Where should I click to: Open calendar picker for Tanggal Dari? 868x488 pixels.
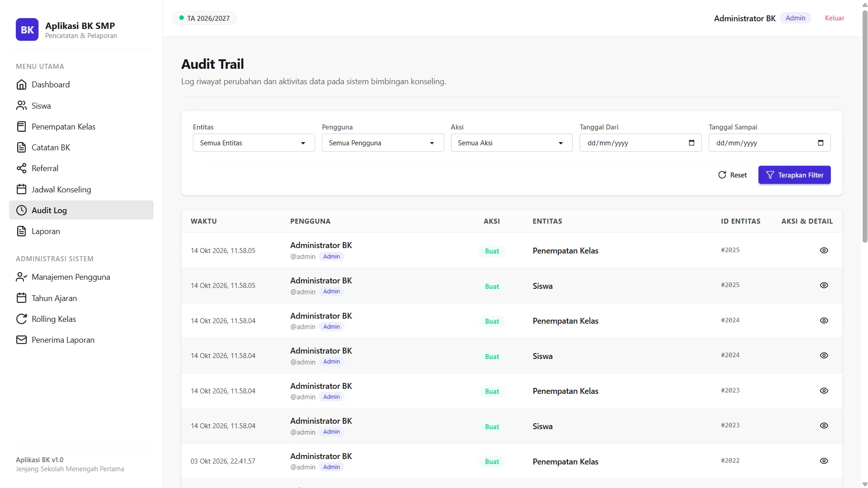(691, 143)
